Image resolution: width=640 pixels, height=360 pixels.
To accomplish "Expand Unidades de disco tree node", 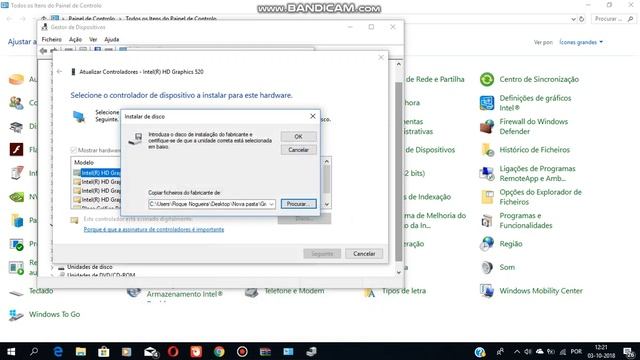I will (x=52, y=267).
